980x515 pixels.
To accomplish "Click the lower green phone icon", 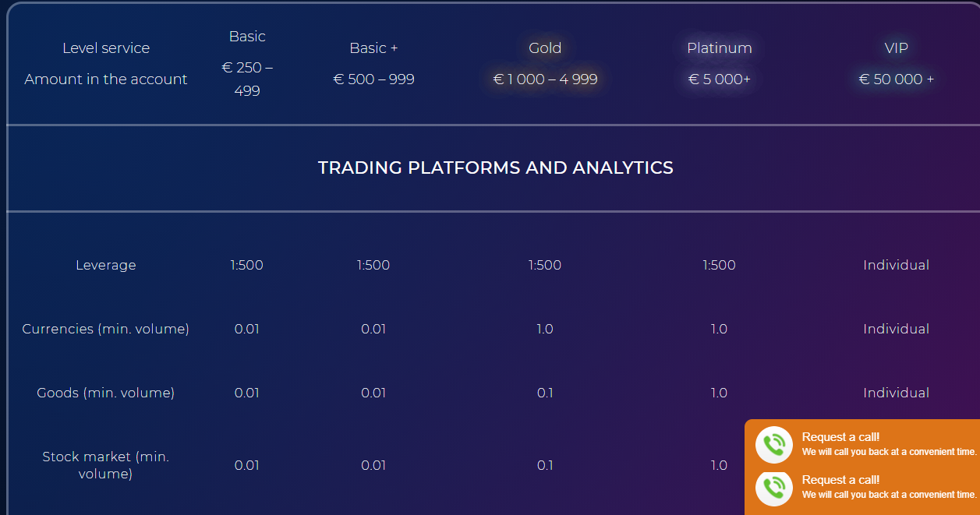I will click(x=774, y=488).
